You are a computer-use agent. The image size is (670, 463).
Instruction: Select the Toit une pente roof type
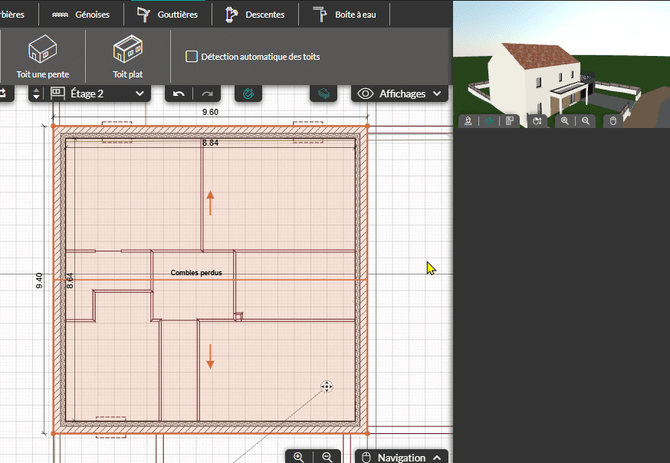tap(42, 56)
